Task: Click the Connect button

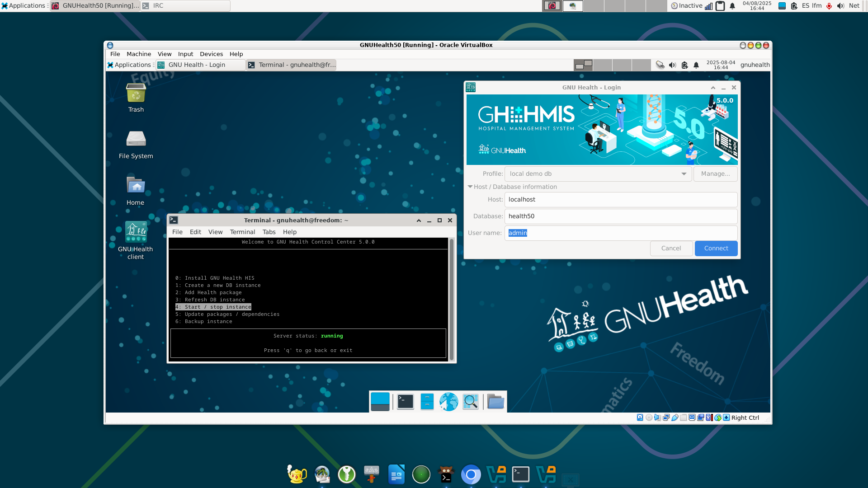Action: (x=716, y=249)
